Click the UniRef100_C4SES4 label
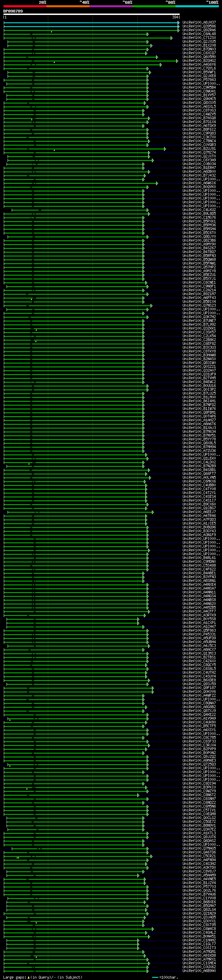 tap(199, 496)
